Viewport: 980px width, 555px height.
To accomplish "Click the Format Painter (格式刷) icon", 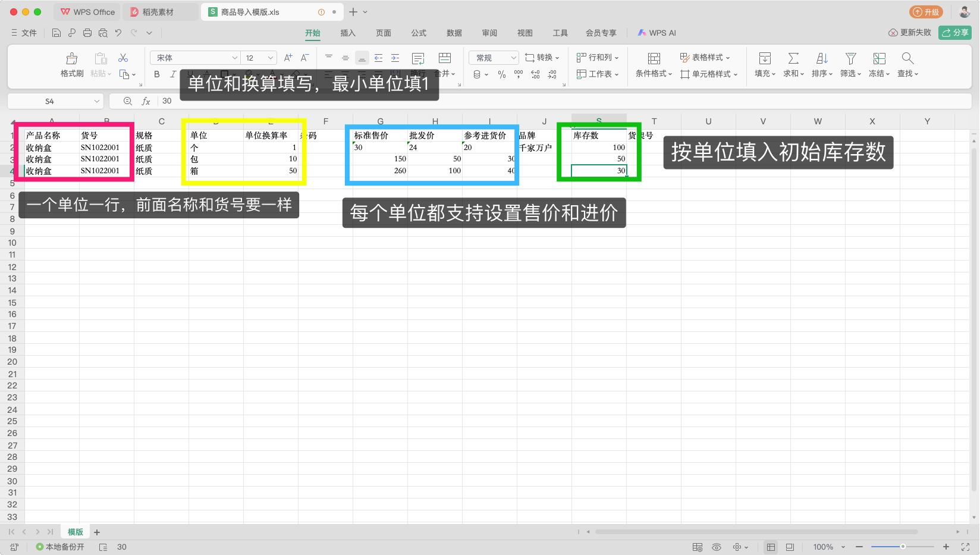I will pyautogui.click(x=71, y=59).
